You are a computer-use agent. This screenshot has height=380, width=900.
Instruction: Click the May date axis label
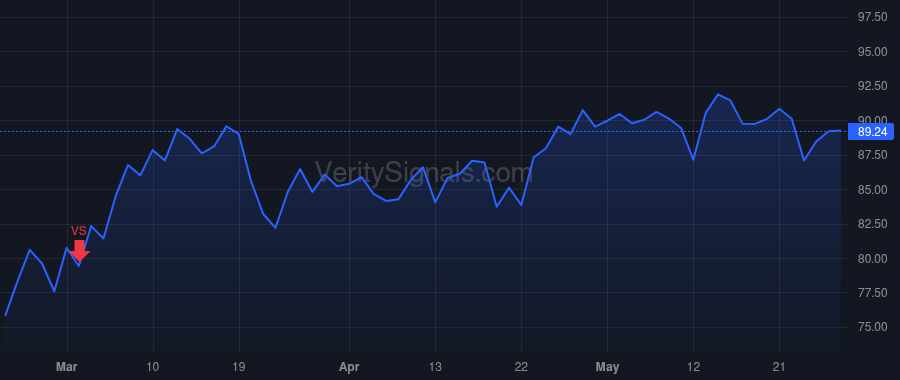[x=607, y=366]
